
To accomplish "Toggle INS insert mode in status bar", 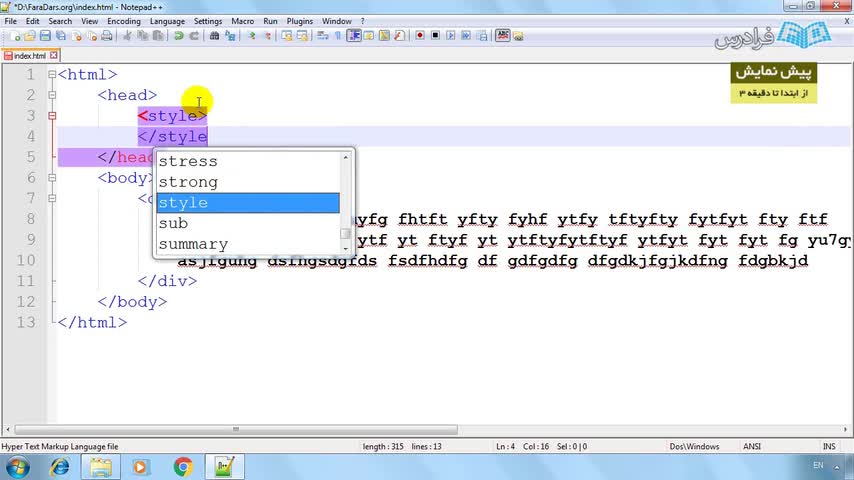I will (x=829, y=446).
